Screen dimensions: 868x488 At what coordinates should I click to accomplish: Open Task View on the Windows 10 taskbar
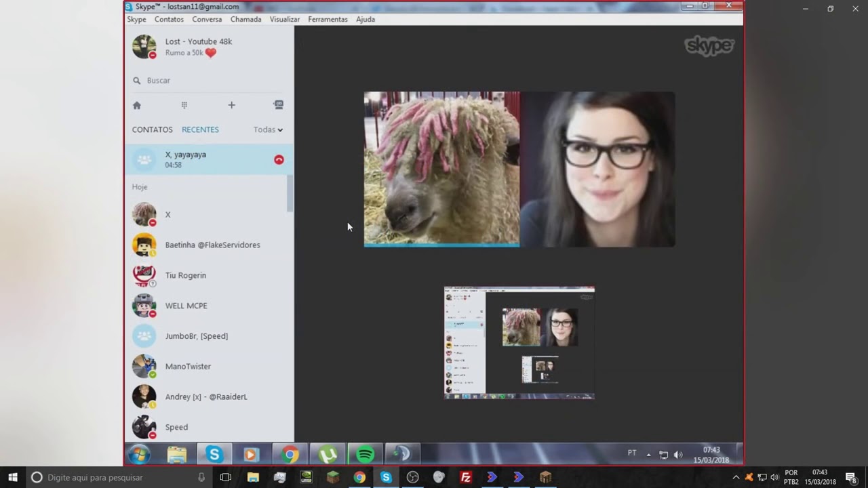[226, 477]
